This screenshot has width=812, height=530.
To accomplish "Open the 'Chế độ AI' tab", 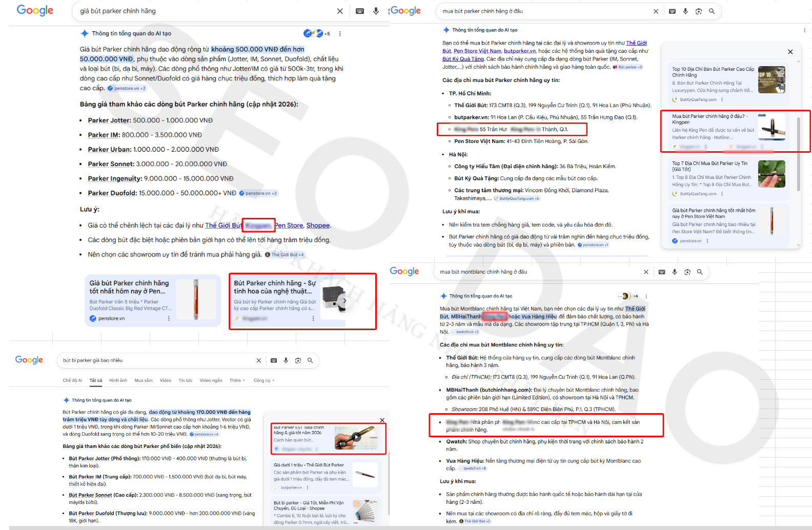I will pos(72,380).
